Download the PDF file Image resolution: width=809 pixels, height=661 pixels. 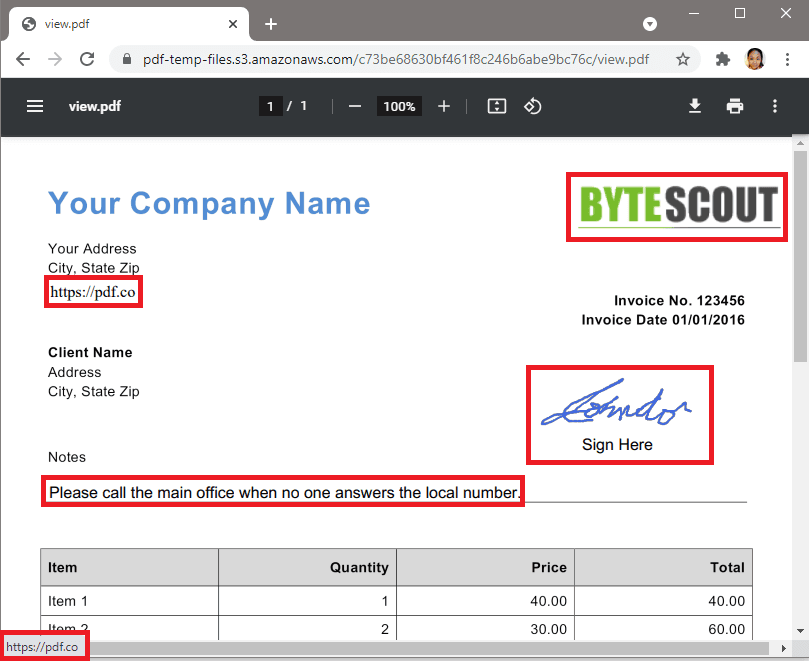click(695, 106)
